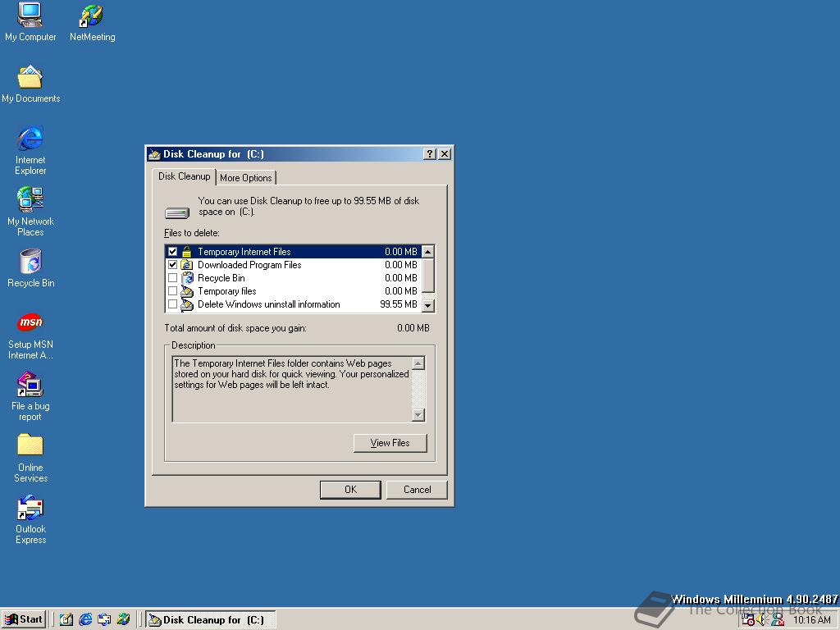Select the Temporary Internet Files row text
This screenshot has width=840, height=630.
[244, 252]
